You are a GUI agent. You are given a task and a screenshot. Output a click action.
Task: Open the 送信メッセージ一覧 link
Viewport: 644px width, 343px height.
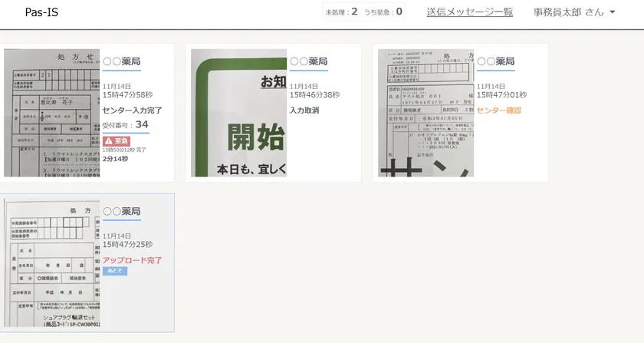pos(469,12)
